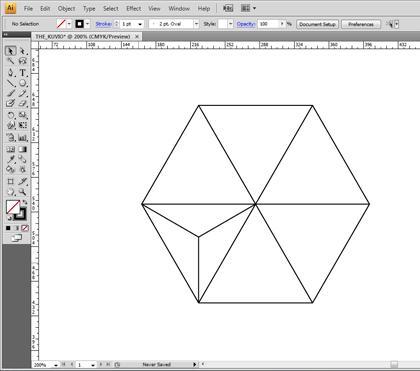Select the Line Segment tool

[11, 83]
